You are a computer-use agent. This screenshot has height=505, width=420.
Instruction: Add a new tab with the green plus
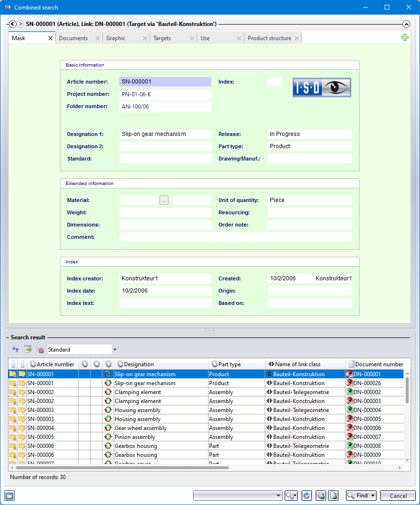pos(405,38)
